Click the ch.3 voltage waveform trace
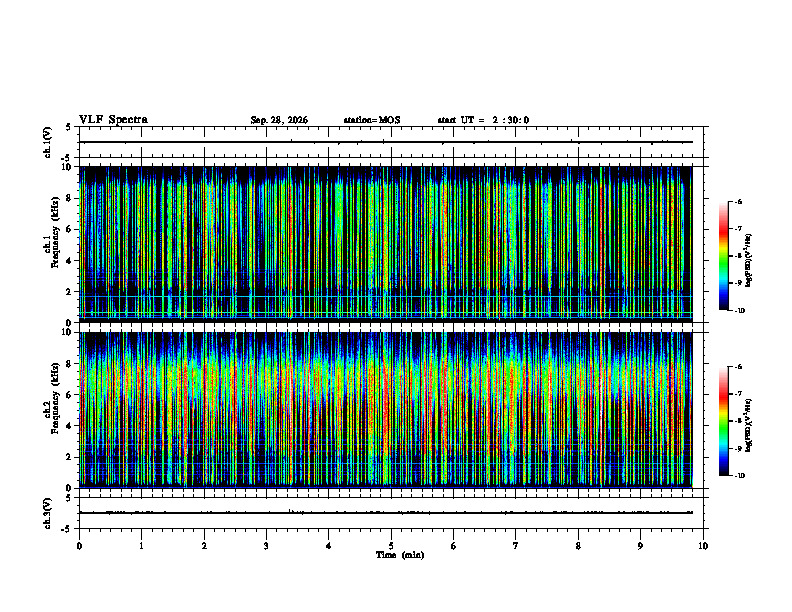Viewport: 792px width, 612px height. tap(386, 513)
